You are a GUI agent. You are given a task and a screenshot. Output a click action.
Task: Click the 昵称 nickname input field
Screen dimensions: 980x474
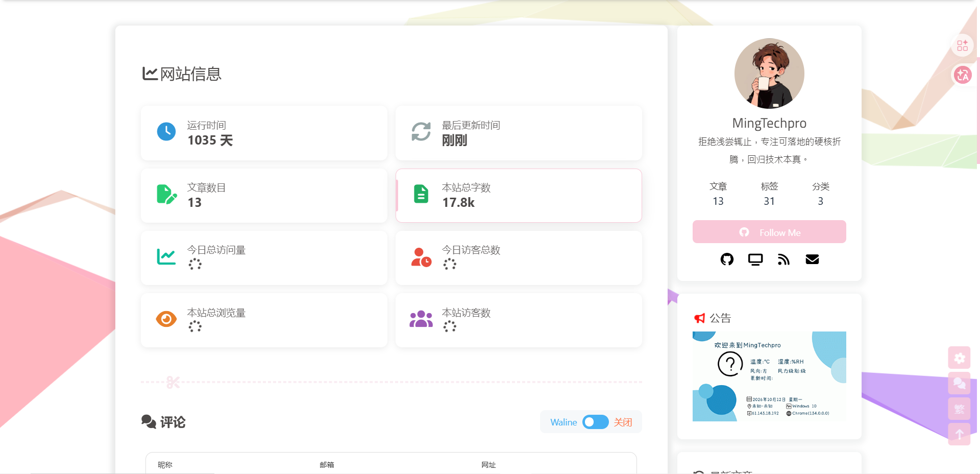(227, 465)
